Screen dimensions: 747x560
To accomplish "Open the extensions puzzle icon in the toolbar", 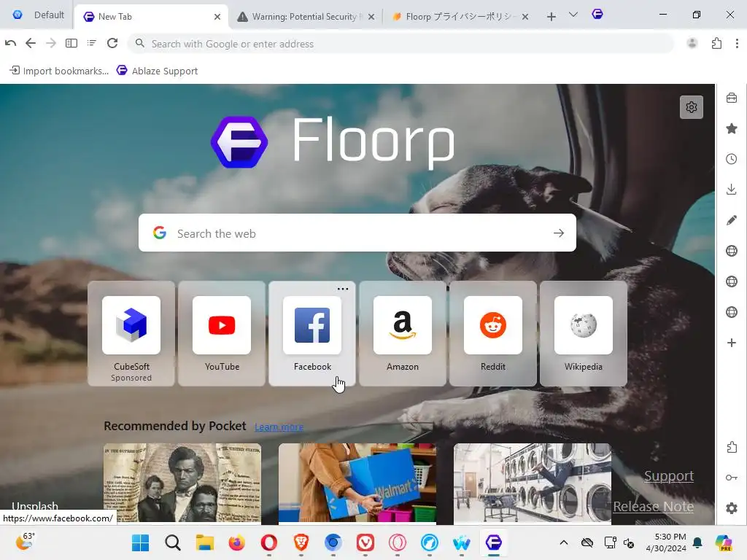I will tap(716, 43).
